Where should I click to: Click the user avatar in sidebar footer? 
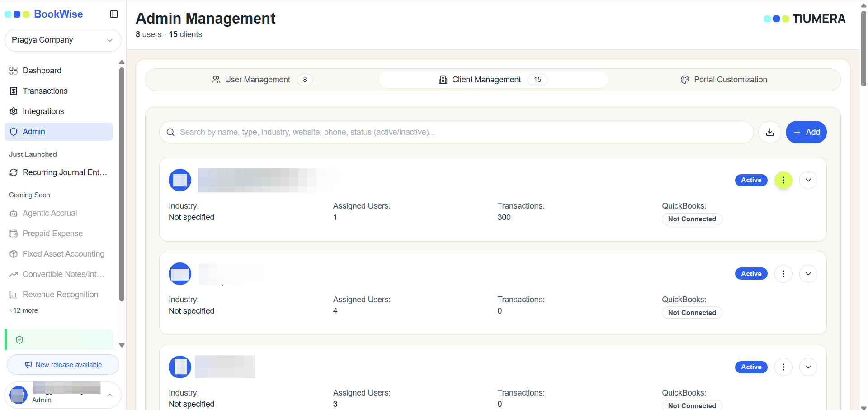click(x=19, y=395)
